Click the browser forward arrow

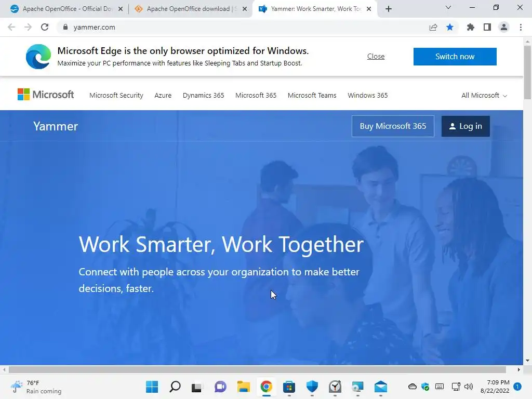point(28,27)
